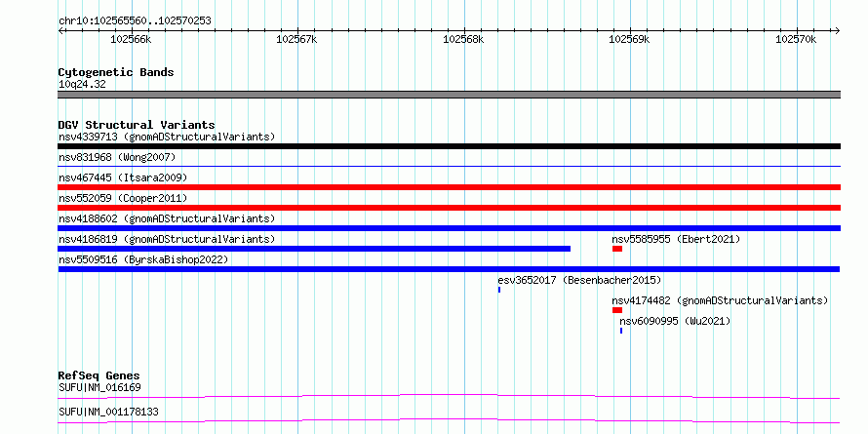Click the black nsv4339713 variant bar
This screenshot has height=434, width=868.
[x=449, y=146]
